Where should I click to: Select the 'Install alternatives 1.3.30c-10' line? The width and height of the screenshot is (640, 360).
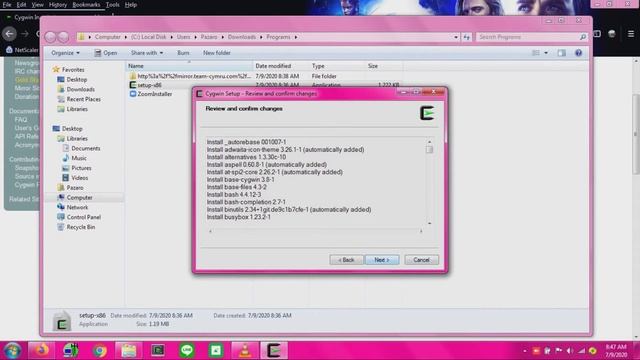[x=246, y=157]
